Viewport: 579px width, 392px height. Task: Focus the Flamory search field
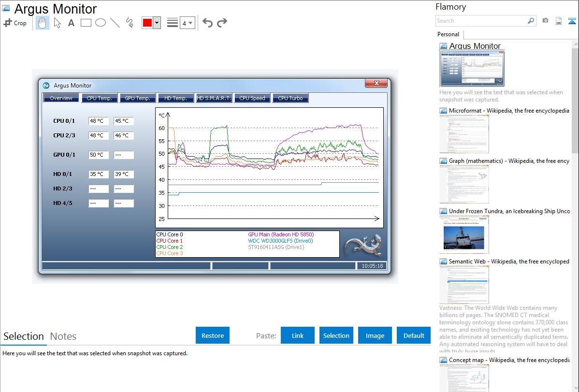point(481,21)
